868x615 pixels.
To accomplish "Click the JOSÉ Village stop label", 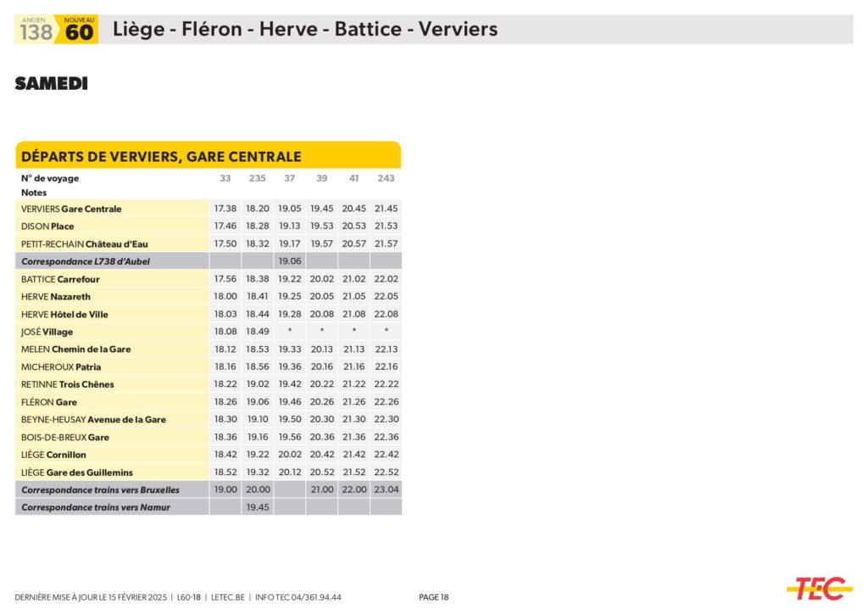I will point(47,332).
